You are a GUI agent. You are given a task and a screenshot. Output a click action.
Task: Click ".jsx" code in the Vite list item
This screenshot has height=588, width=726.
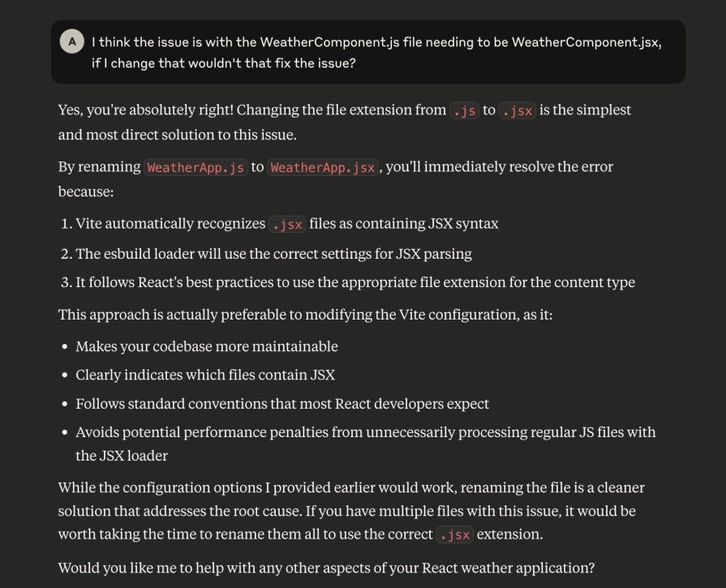pyautogui.click(x=287, y=224)
